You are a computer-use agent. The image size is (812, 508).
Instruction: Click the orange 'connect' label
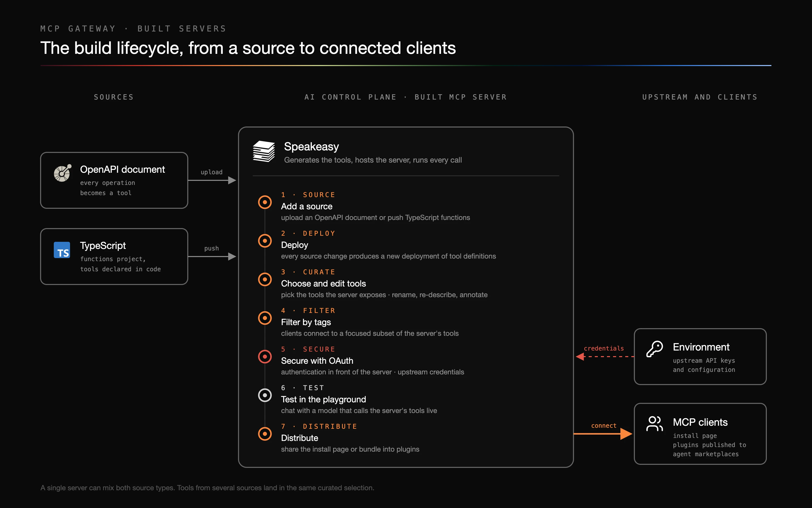604,426
